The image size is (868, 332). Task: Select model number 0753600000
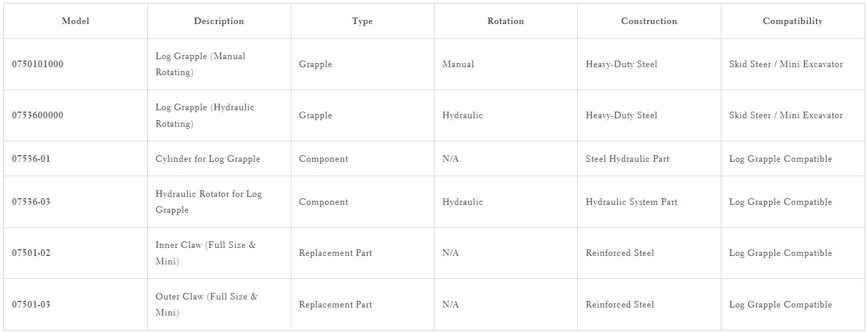coord(38,115)
